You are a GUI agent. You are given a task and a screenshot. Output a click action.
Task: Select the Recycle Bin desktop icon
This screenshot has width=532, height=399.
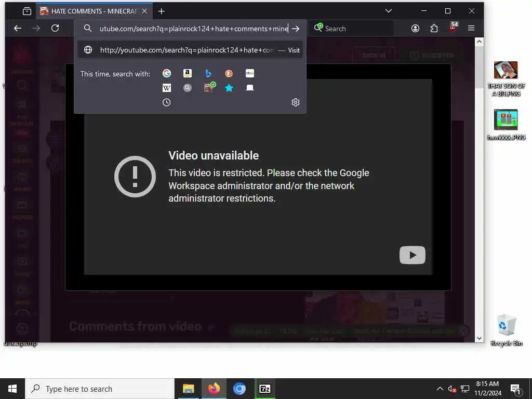(506, 330)
